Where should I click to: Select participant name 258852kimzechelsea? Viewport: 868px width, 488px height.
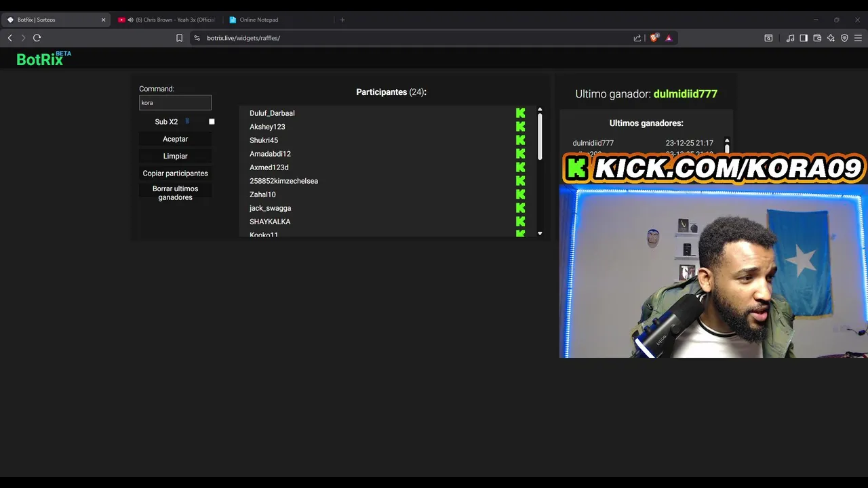click(x=283, y=181)
